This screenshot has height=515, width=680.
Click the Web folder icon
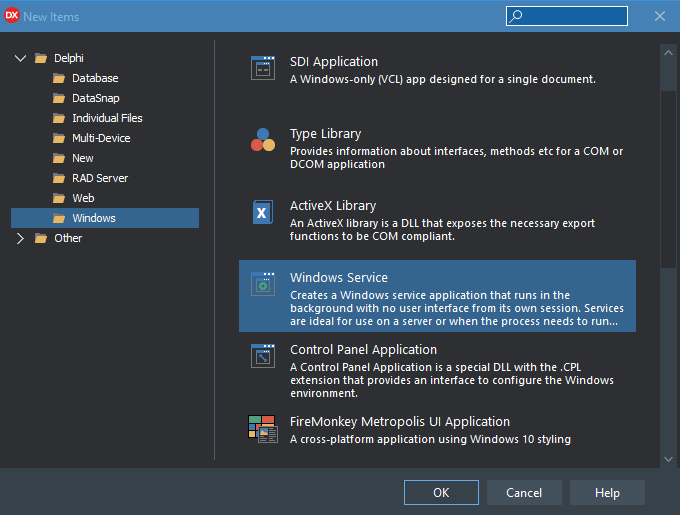click(x=59, y=198)
